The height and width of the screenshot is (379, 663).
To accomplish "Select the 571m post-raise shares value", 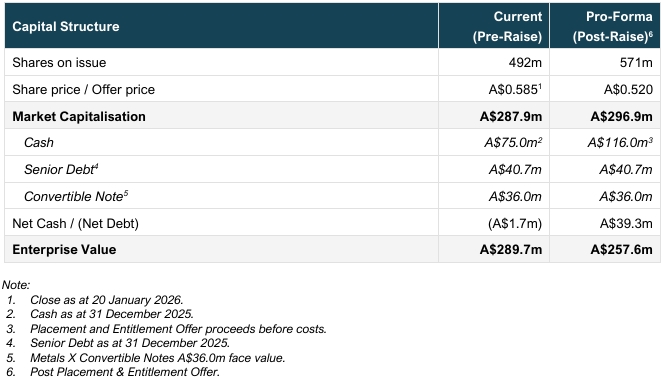I will (x=636, y=63).
